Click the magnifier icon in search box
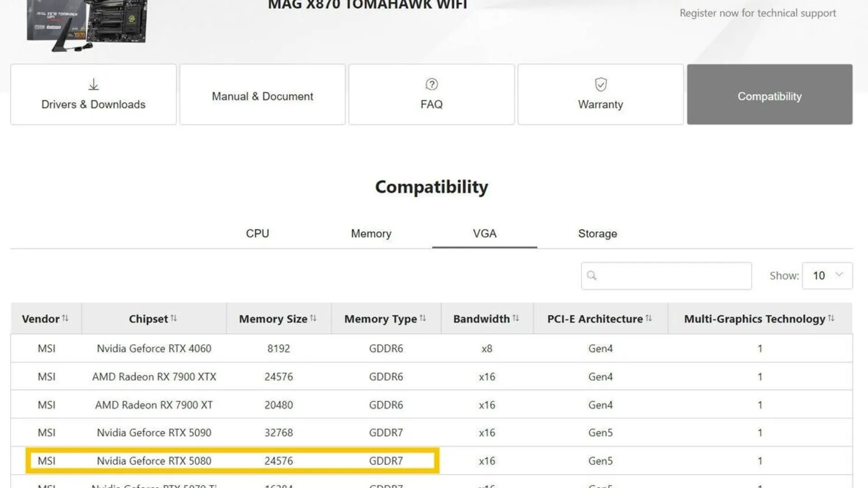 (x=591, y=275)
